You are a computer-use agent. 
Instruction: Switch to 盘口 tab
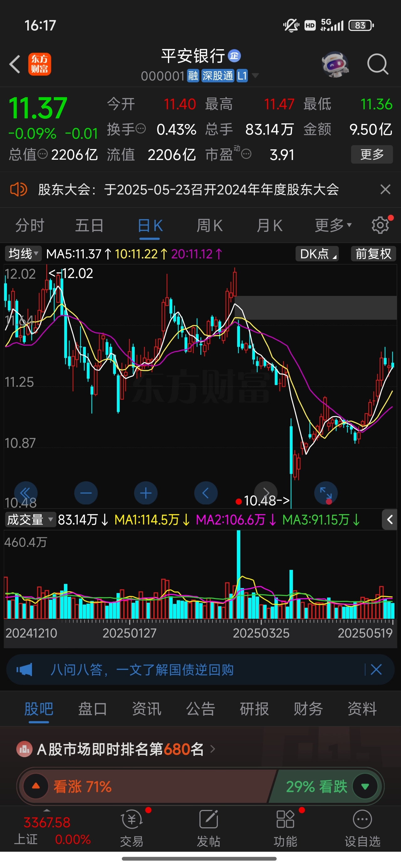[x=92, y=709]
